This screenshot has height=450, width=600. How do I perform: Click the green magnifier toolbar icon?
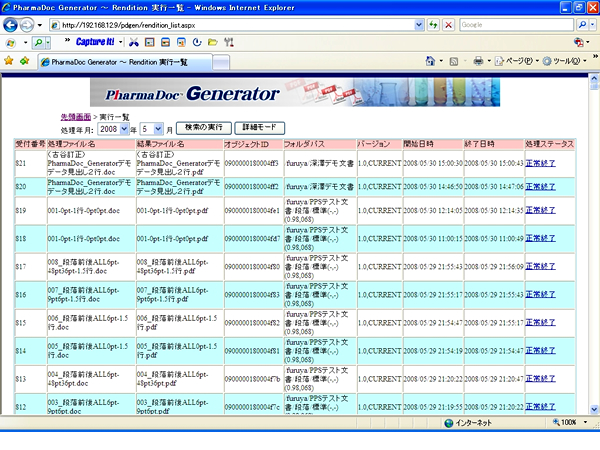(39, 42)
